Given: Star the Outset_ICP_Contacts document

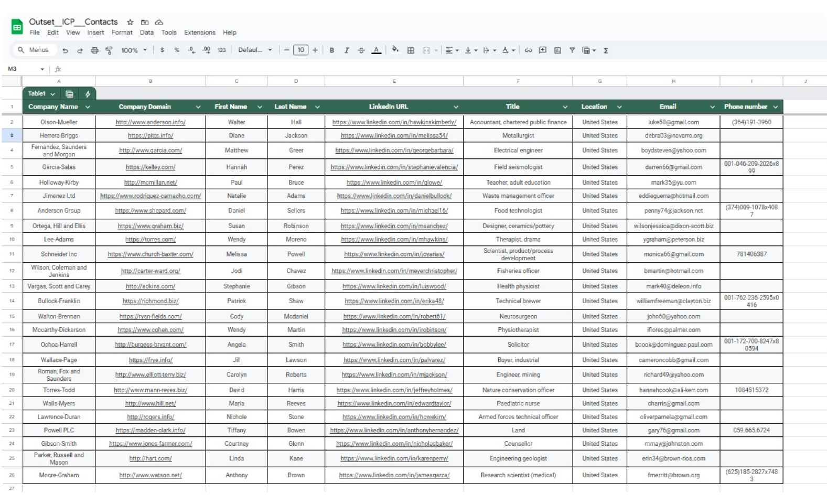Looking at the screenshot, I should tap(130, 22).
